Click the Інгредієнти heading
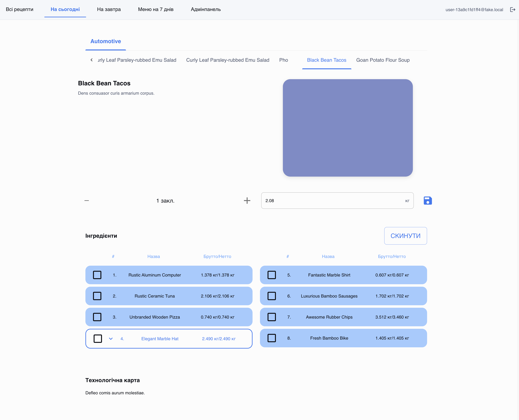This screenshot has width=519, height=420. pyautogui.click(x=101, y=236)
